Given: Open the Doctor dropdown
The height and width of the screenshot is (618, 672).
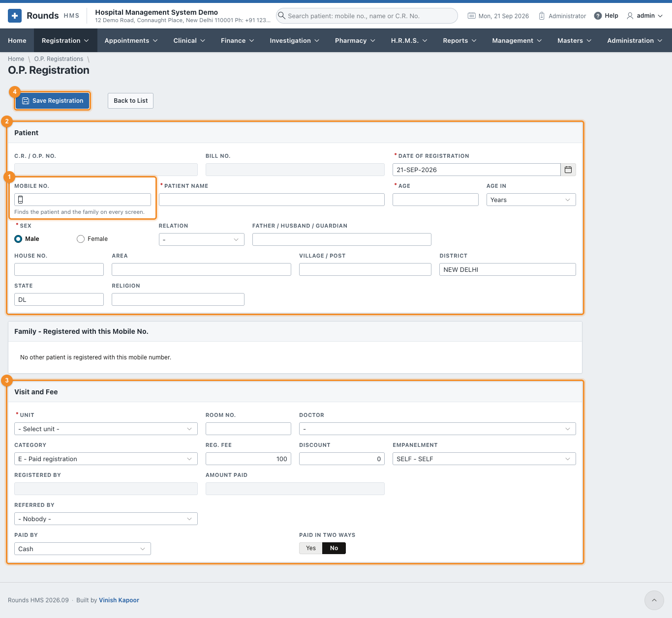Looking at the screenshot, I should click(x=437, y=429).
